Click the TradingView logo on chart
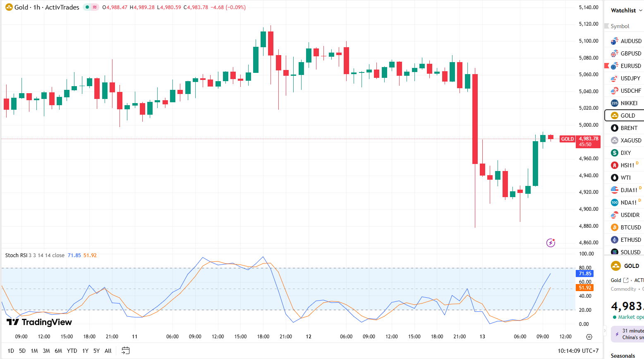Viewport: 644px width, 359px height. (39, 322)
